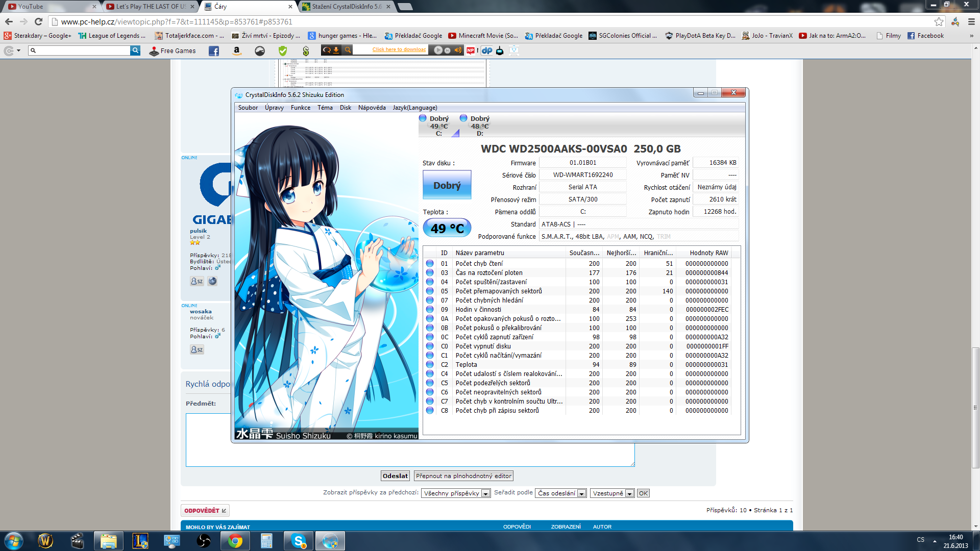
Task: Open the 'League of Legends' bookmark
Action: 112,36
